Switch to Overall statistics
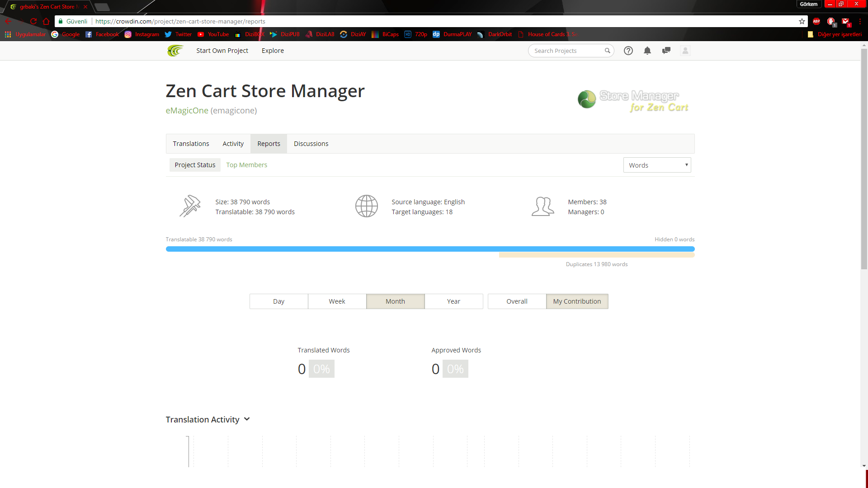 [x=517, y=301]
